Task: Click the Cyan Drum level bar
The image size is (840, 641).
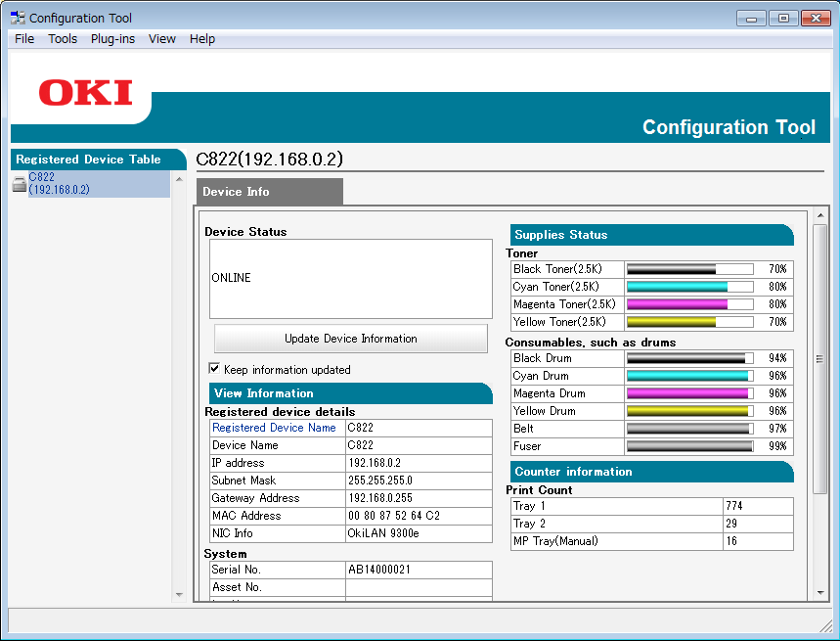Action: 690,376
